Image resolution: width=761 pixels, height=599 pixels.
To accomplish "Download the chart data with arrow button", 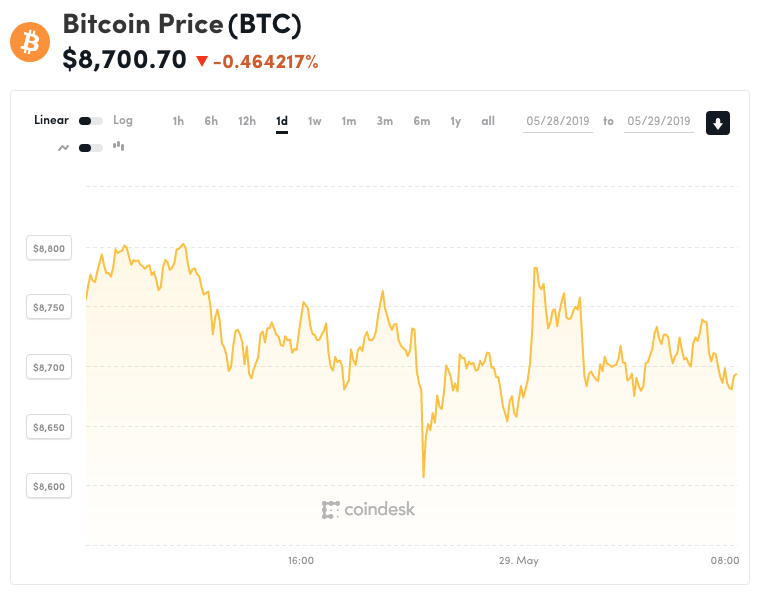I will (717, 123).
